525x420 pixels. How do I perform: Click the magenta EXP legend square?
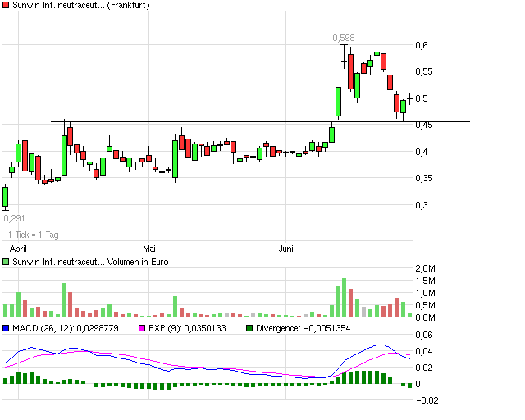point(142,328)
